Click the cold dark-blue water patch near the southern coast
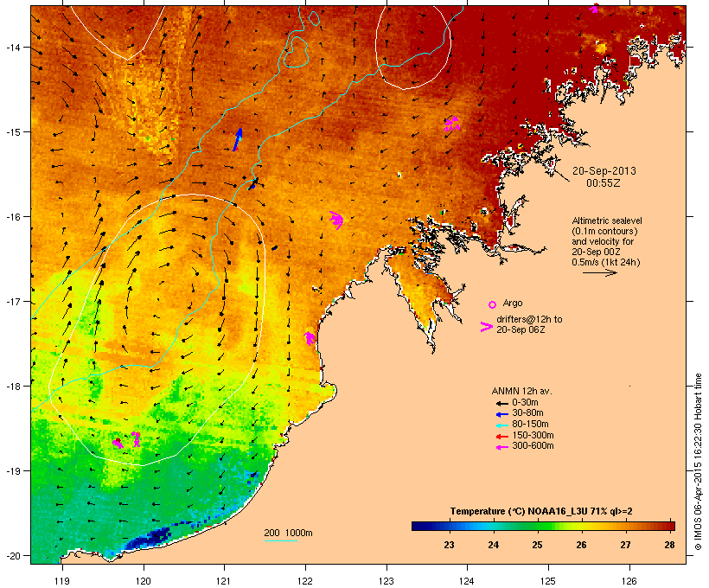The width and height of the screenshot is (709, 588). tap(147, 539)
